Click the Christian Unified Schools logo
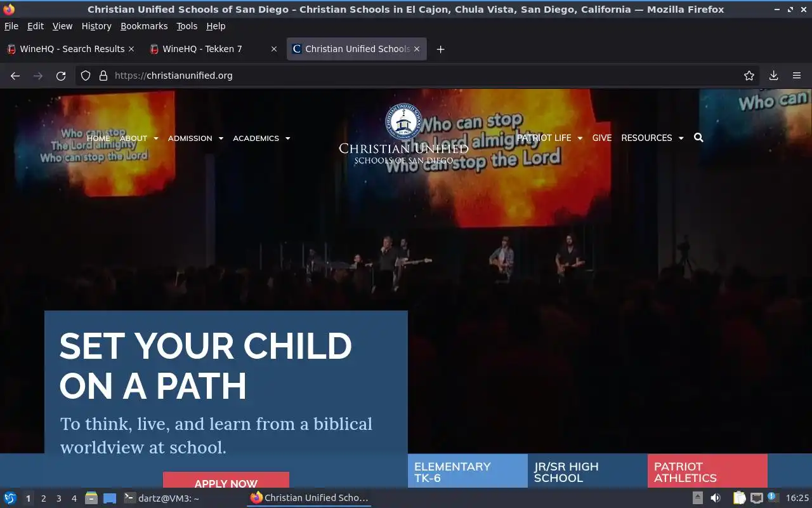 click(403, 134)
